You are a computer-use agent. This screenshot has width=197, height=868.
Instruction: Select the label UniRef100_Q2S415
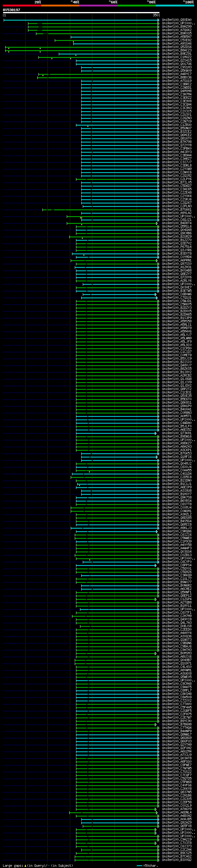177,60
